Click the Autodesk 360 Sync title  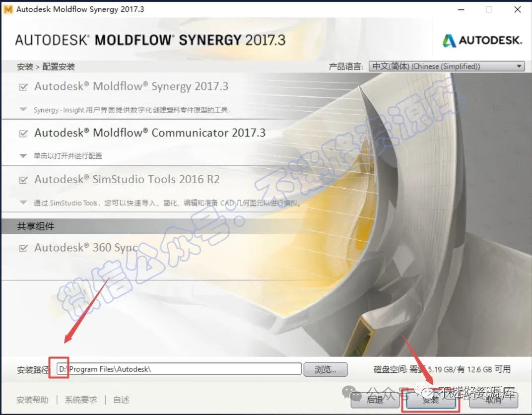[86, 248]
